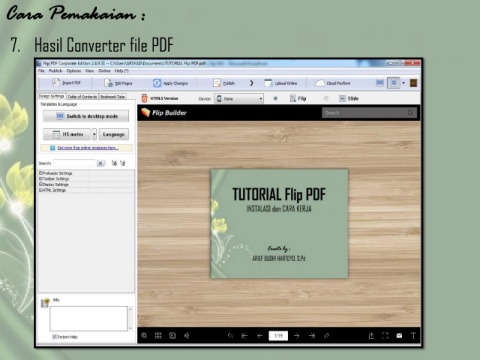Click the info panel scrollbar
The image size is (480, 360).
[130, 318]
